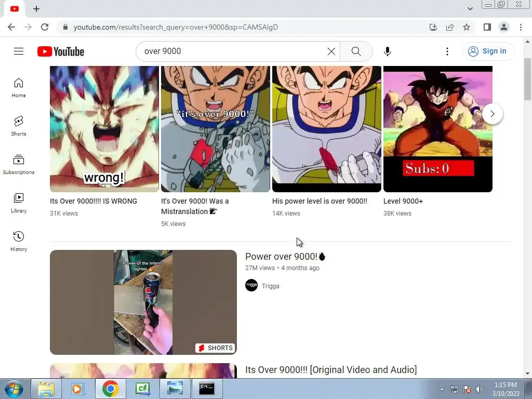Click the Chrome taskbar icon
Viewport: 532px width, 399px height.
coord(111,389)
